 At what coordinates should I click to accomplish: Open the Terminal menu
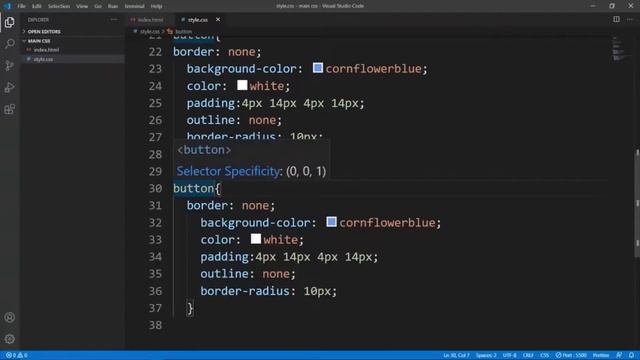click(x=135, y=6)
